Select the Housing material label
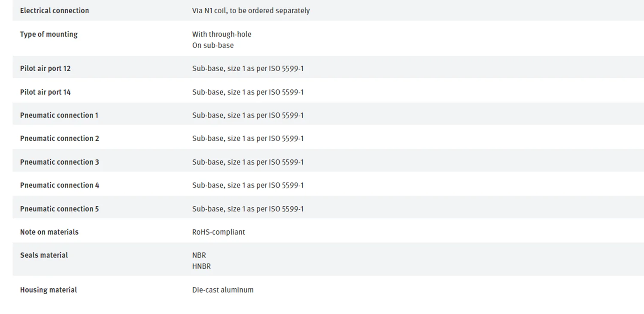The width and height of the screenshot is (644, 314). click(x=49, y=290)
